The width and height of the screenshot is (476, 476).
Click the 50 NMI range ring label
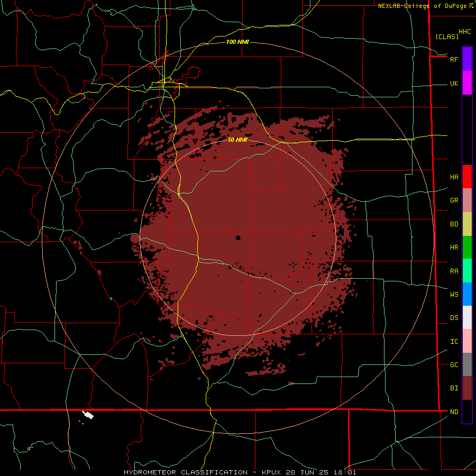(237, 140)
